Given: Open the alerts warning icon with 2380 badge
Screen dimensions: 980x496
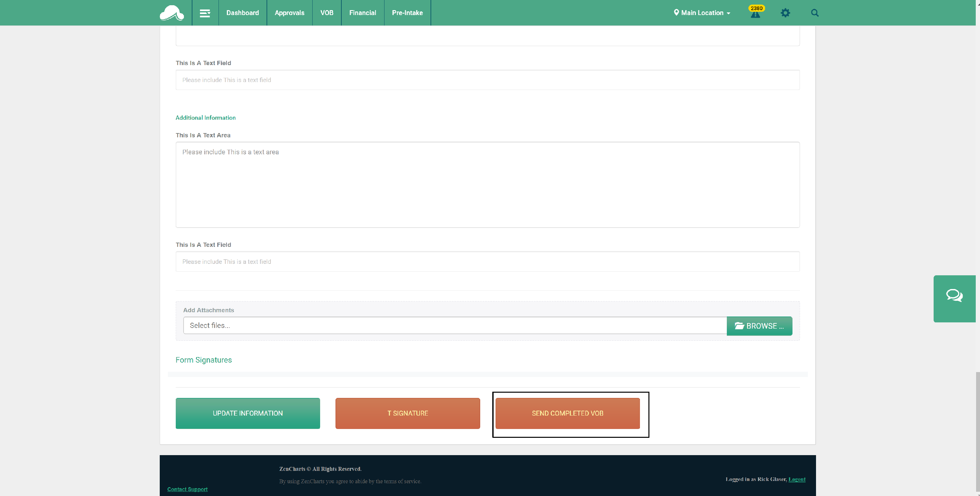Looking at the screenshot, I should point(756,12).
